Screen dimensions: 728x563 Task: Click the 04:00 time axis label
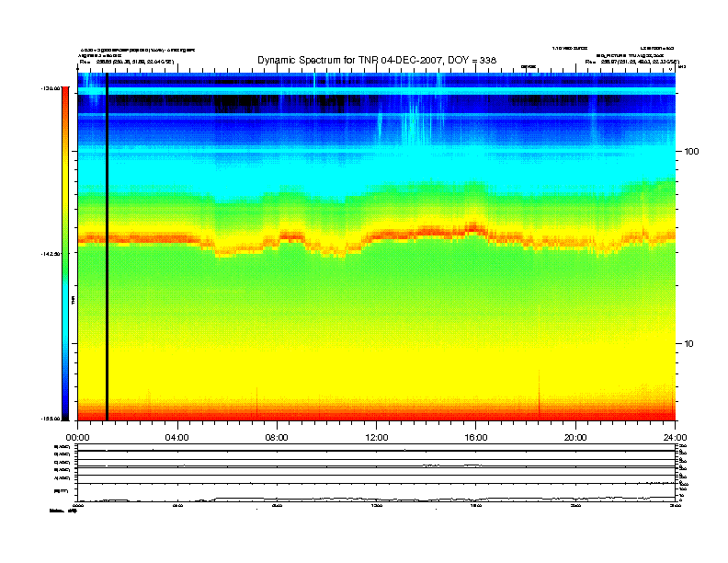coord(176,438)
